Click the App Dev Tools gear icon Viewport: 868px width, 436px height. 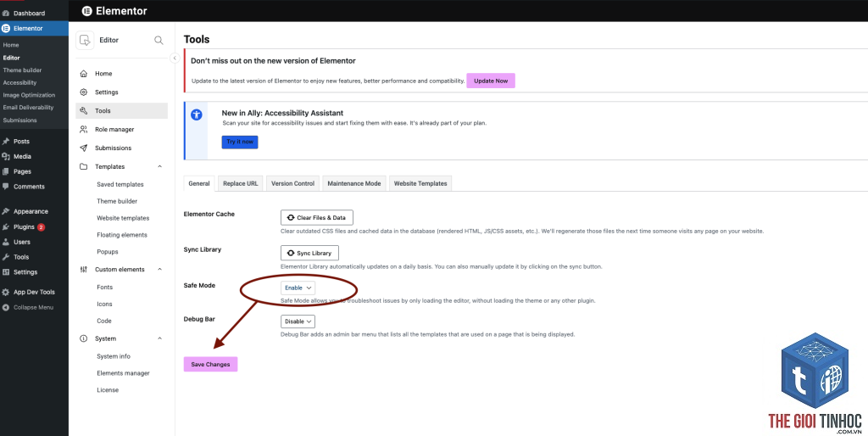click(6, 292)
